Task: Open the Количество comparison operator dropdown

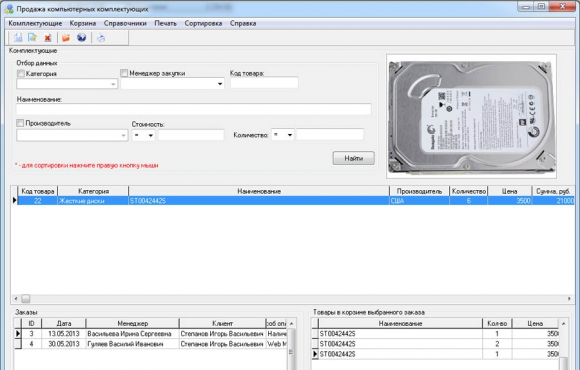Action: (x=290, y=135)
